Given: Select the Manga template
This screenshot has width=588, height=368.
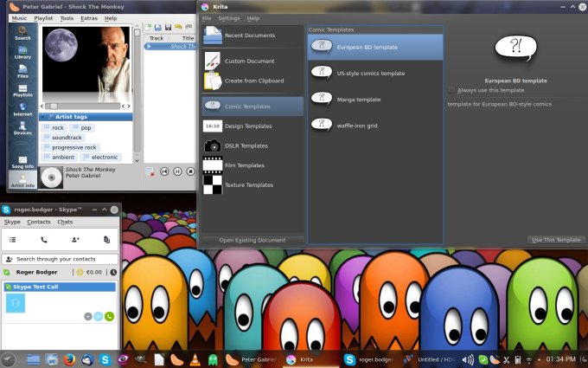Looking at the screenshot, I should 358,100.
